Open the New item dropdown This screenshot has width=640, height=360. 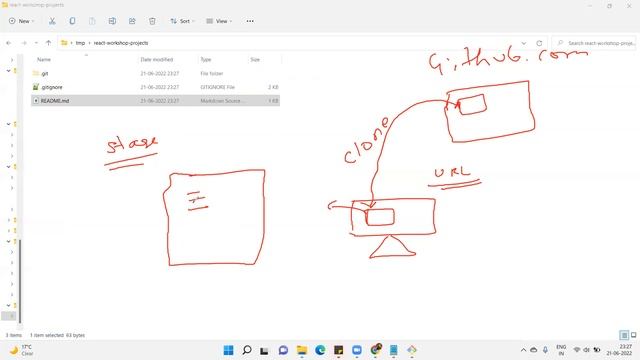click(22, 21)
